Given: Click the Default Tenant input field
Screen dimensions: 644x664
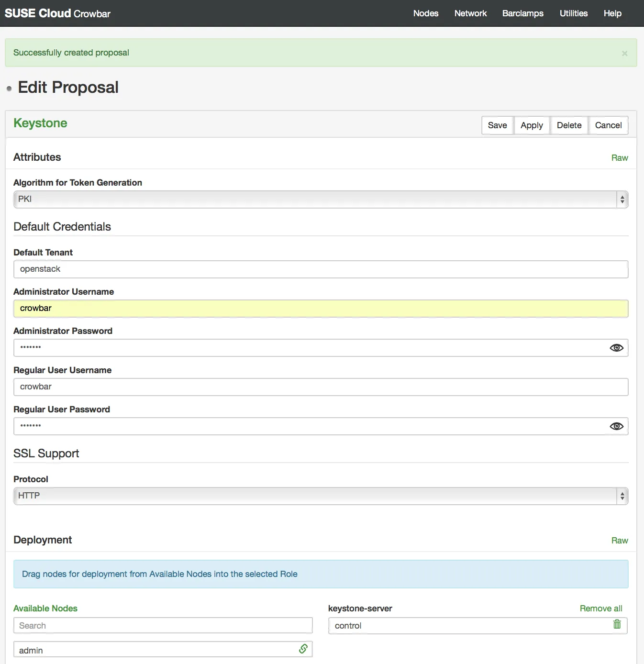Looking at the screenshot, I should [x=321, y=269].
